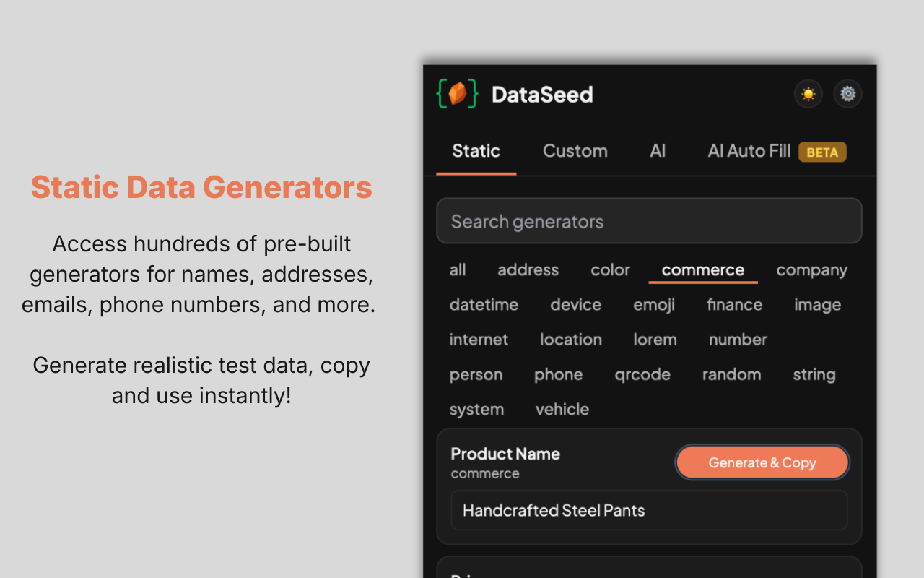Filter by the qrcode category
Viewport: 924px width, 578px height.
(x=642, y=374)
